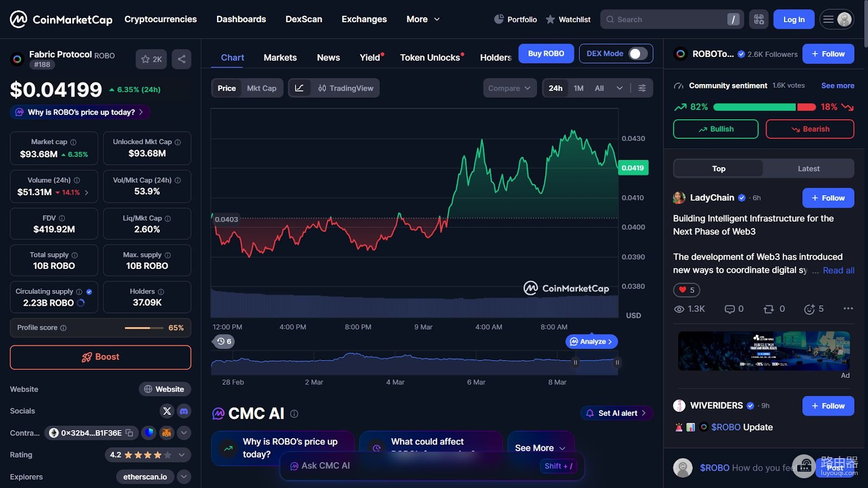The image size is (868, 488).
Task: Expand CMC AI See More
Action: tap(540, 448)
